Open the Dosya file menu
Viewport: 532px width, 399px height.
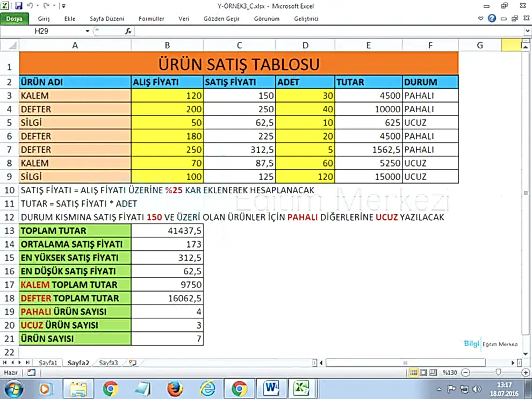pyautogui.click(x=15, y=19)
